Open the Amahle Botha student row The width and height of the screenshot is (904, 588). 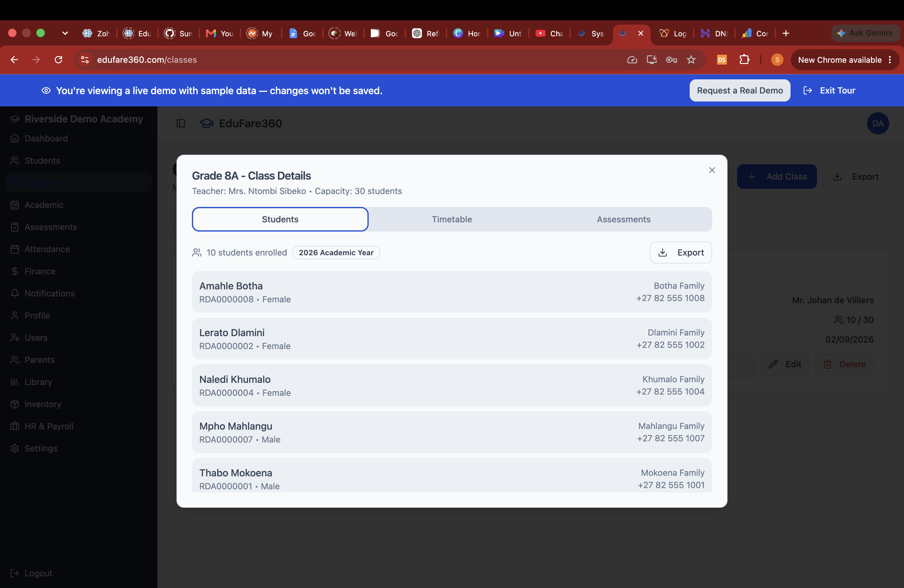click(x=452, y=292)
